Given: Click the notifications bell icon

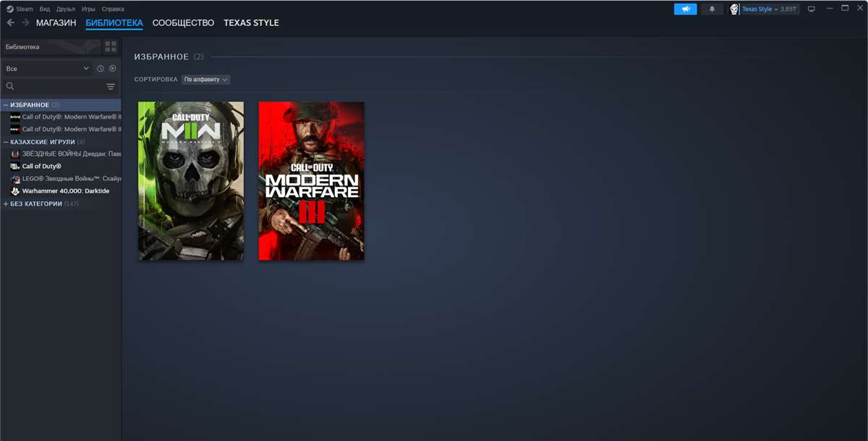Looking at the screenshot, I should pyautogui.click(x=712, y=8).
